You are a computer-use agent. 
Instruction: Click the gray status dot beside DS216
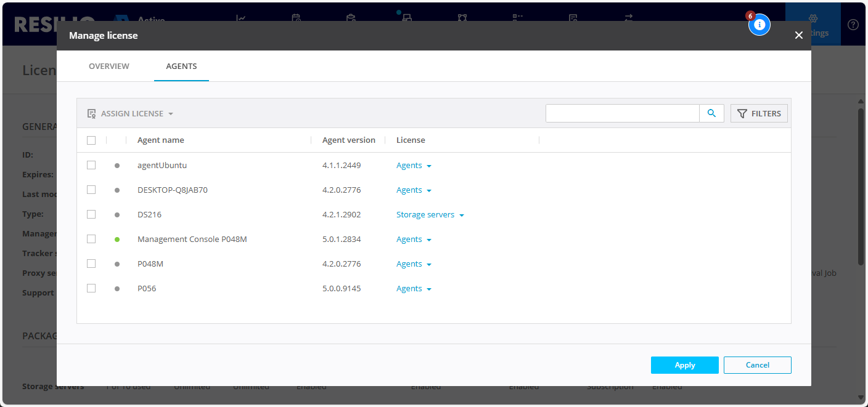point(117,215)
